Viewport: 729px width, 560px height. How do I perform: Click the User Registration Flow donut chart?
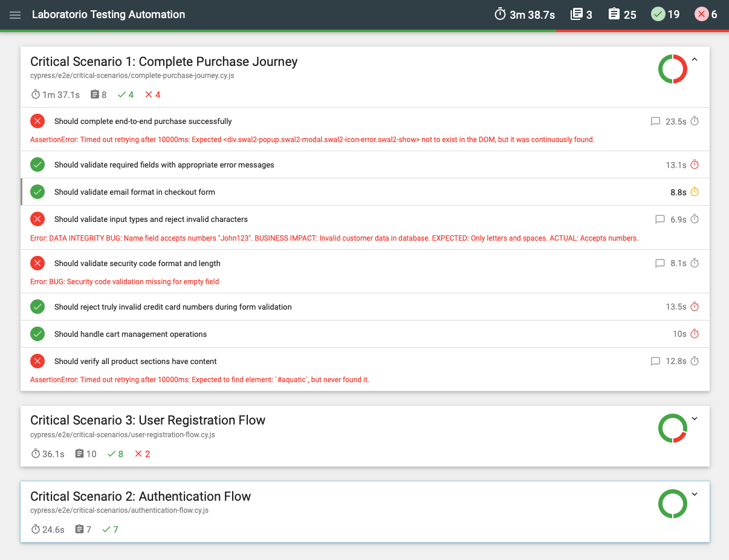(x=673, y=428)
